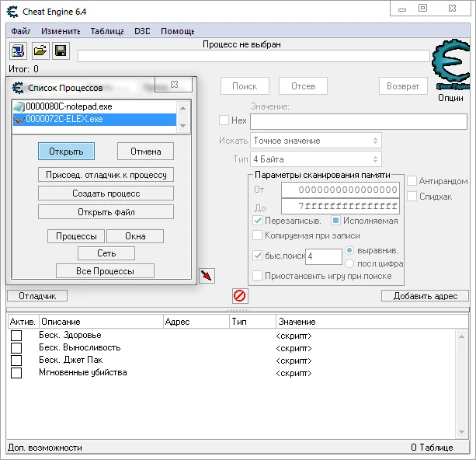Click the Описание column header

[x=102, y=322]
